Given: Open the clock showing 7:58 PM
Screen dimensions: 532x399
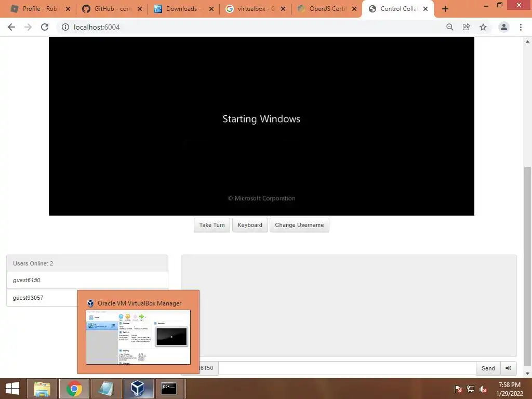Looking at the screenshot, I should tap(510, 389).
